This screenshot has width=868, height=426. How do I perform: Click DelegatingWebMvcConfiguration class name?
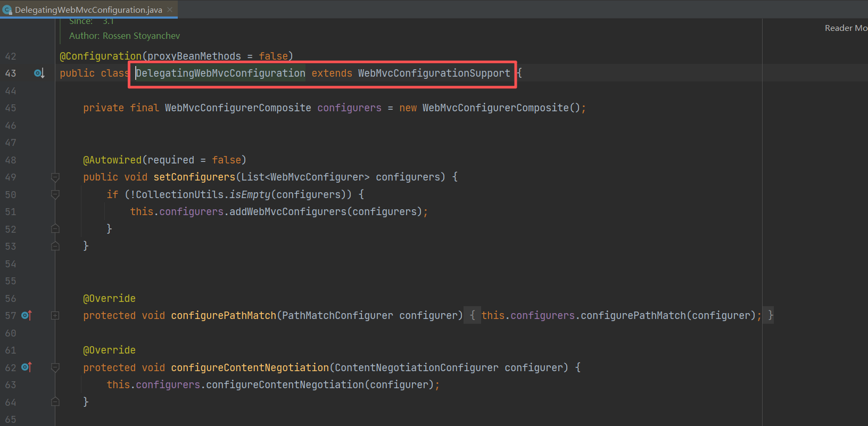[220, 73]
